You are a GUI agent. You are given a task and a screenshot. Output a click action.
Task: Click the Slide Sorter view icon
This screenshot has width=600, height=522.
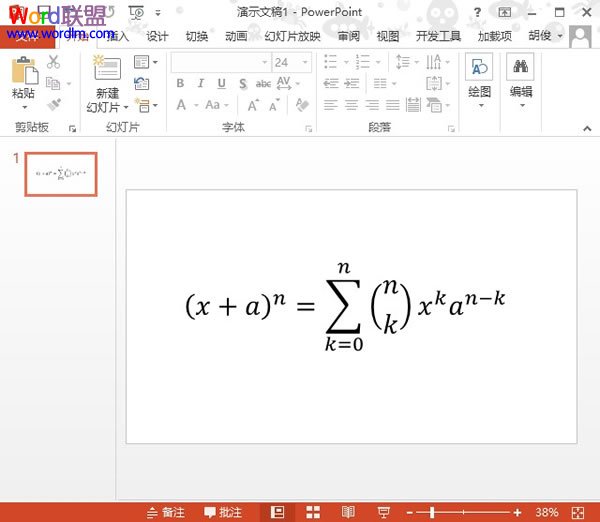pos(313,512)
